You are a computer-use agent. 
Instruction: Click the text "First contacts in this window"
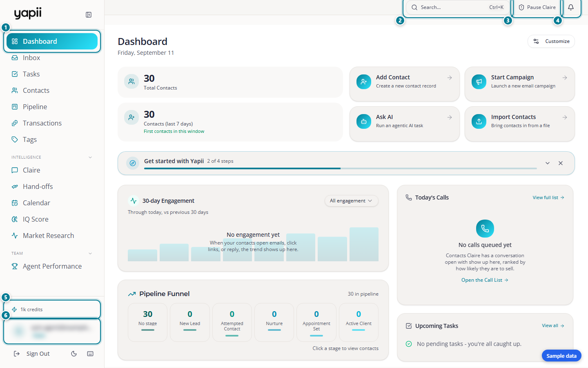(174, 131)
